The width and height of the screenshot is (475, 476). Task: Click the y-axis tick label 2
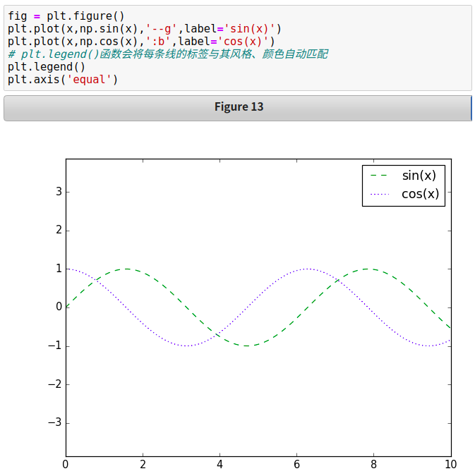point(59,230)
